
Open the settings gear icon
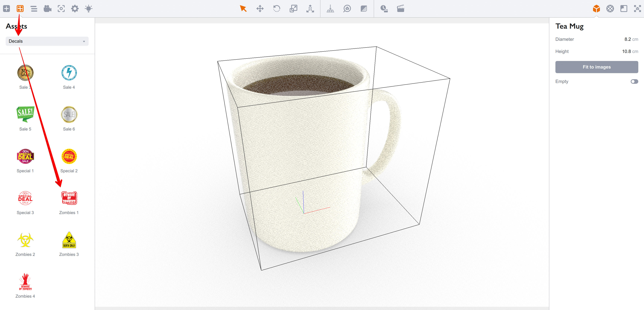75,9
